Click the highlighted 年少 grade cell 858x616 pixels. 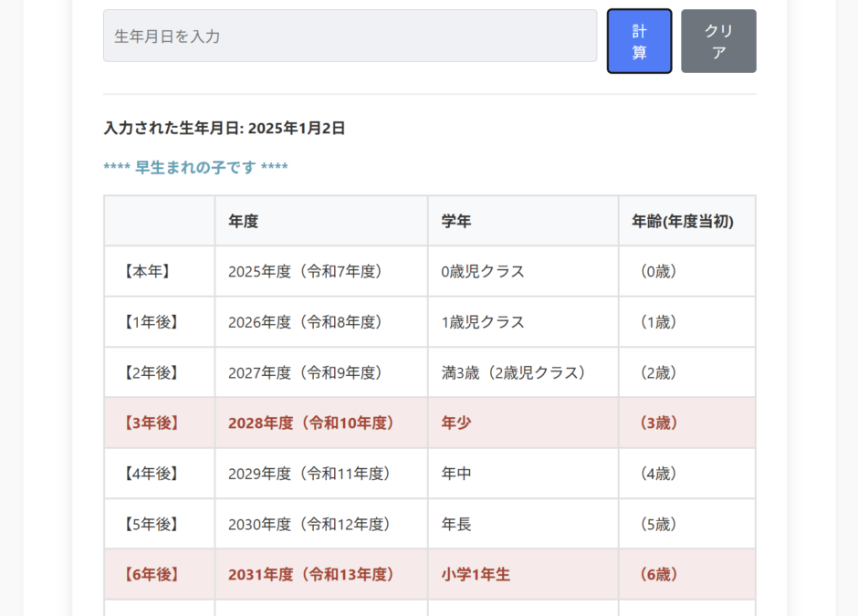point(456,423)
